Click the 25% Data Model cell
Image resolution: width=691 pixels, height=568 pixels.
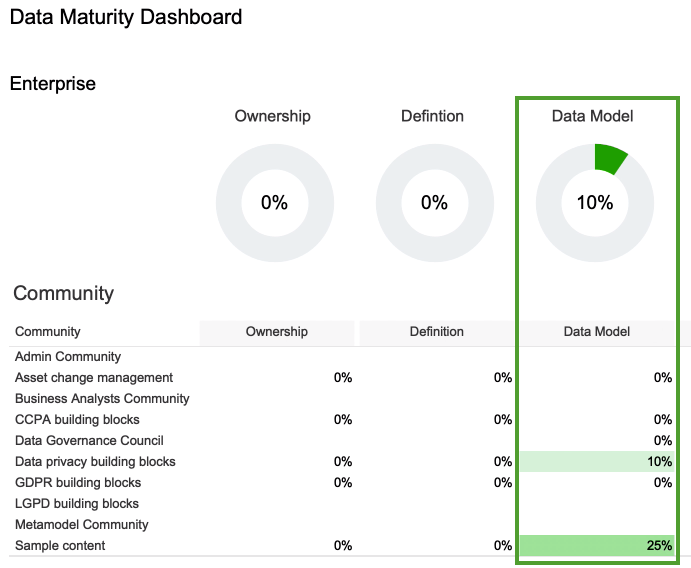(597, 546)
